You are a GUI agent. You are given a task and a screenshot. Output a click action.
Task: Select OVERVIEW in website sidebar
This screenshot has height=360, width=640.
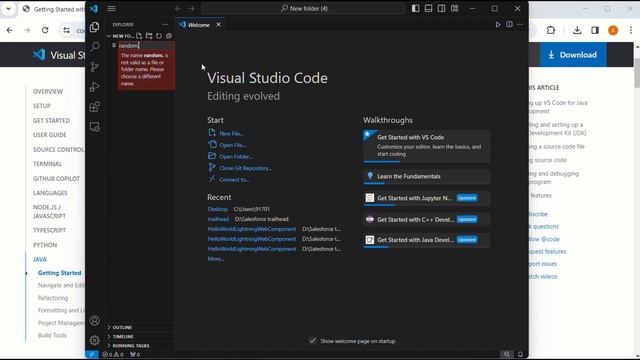tap(48, 91)
